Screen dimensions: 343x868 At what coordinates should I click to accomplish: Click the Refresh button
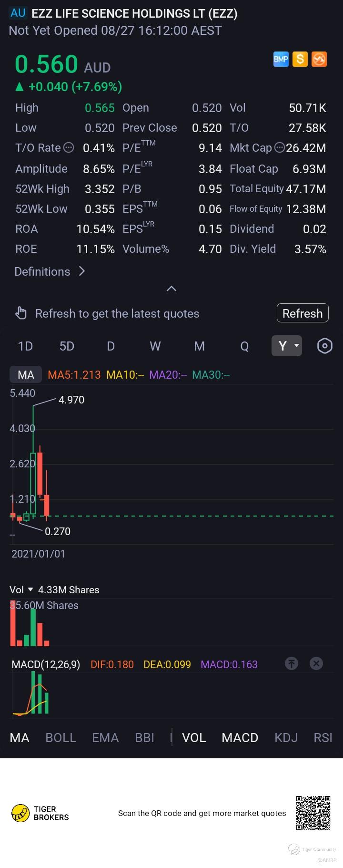pos(303,313)
